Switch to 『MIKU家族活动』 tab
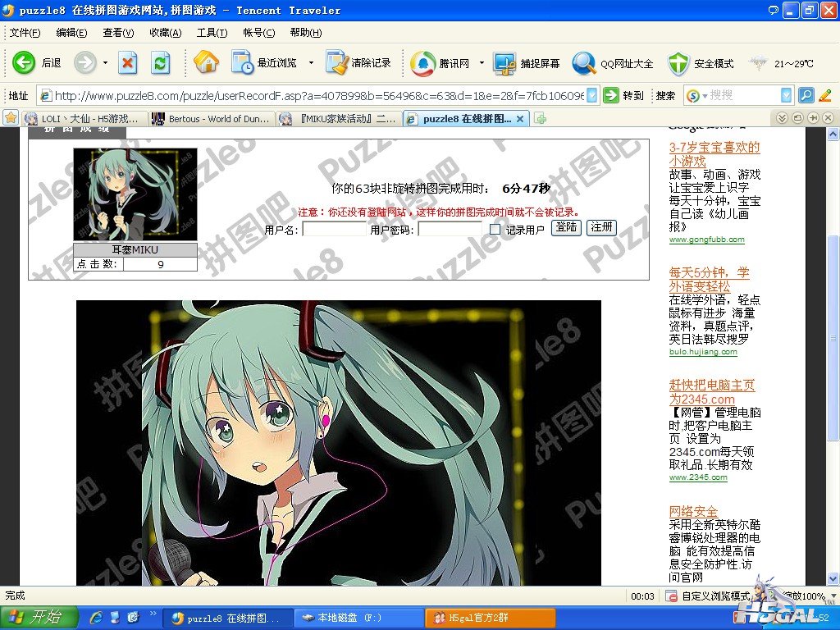 (339, 118)
